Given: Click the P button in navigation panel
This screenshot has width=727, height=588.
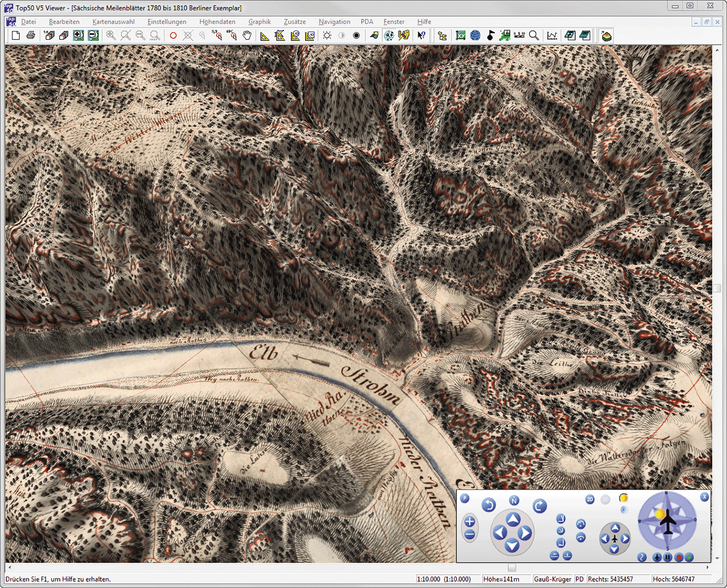Looking at the screenshot, I should (x=465, y=498).
